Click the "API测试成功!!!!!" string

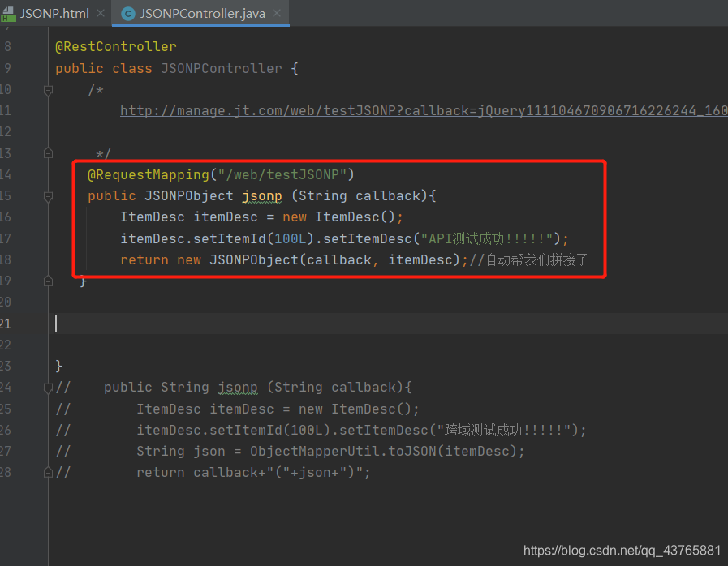pyautogui.click(x=486, y=238)
